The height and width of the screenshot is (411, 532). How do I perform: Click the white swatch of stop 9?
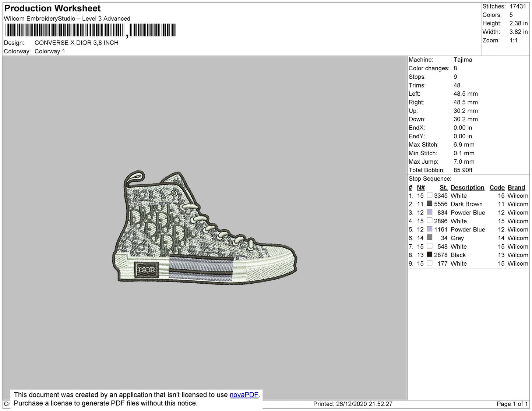pyautogui.click(x=429, y=263)
